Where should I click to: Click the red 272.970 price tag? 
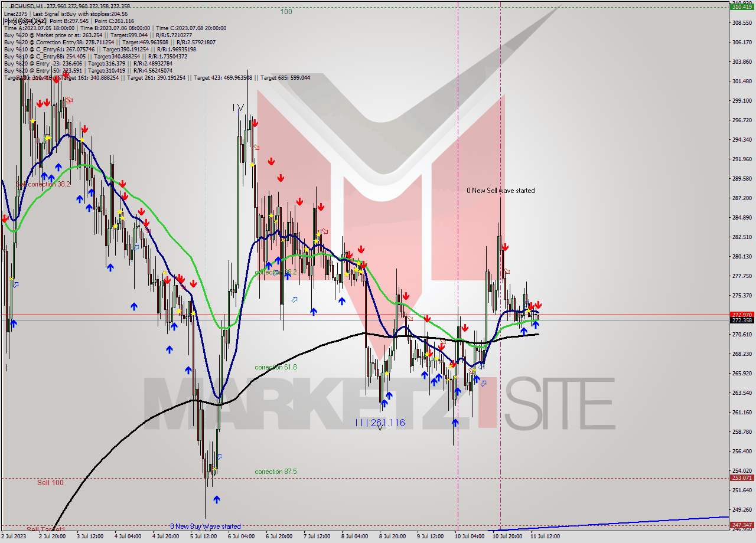coord(742,315)
